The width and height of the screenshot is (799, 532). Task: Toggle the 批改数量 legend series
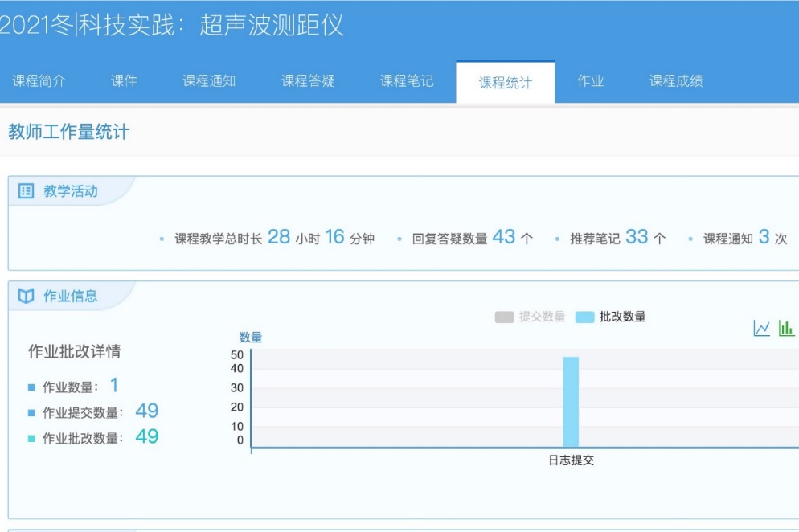611,317
